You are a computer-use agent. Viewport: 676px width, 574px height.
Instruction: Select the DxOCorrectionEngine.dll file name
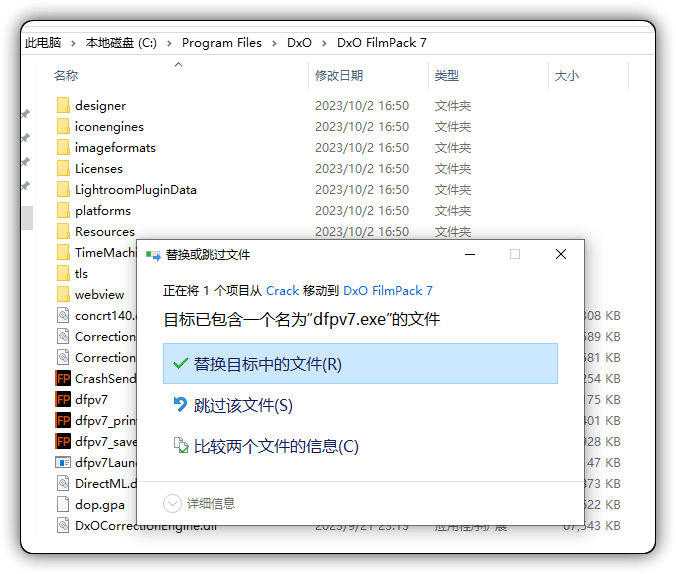(146, 525)
